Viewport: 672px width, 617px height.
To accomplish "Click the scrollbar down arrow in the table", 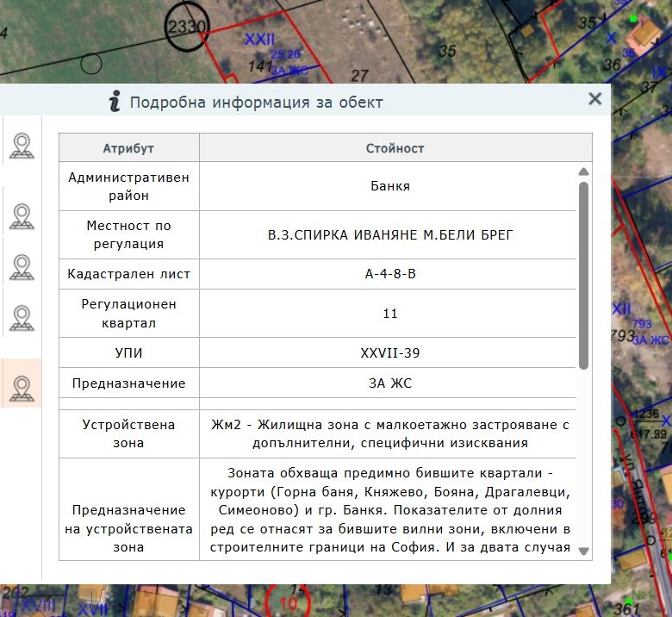I will tap(583, 551).
